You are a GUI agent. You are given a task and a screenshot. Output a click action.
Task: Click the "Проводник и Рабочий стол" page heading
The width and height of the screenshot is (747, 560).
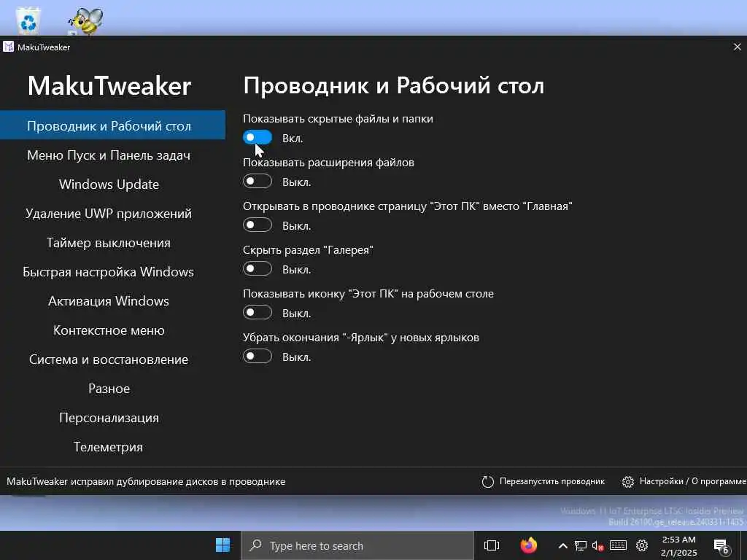(393, 86)
